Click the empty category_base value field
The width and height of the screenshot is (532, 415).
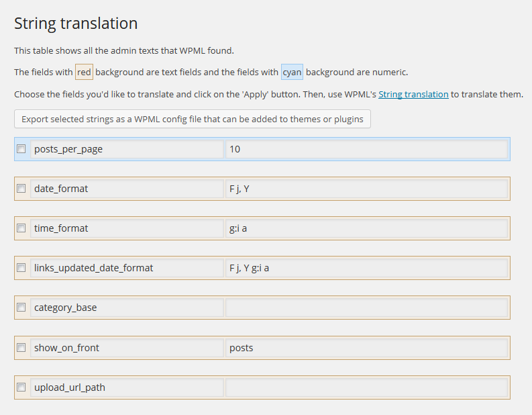(367, 308)
